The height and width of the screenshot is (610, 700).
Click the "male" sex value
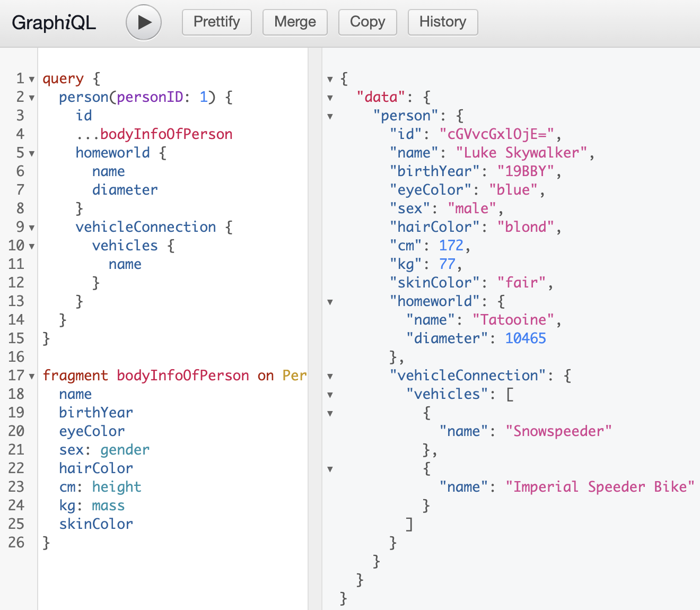pos(471,208)
